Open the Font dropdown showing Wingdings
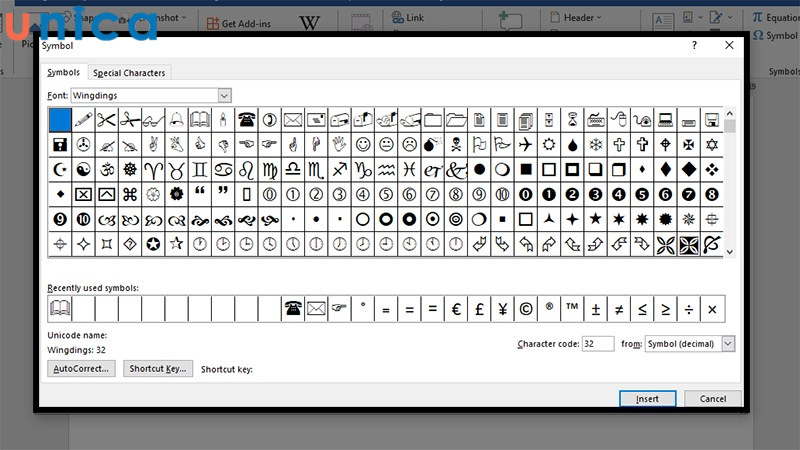Image resolution: width=800 pixels, height=450 pixels. click(x=224, y=95)
